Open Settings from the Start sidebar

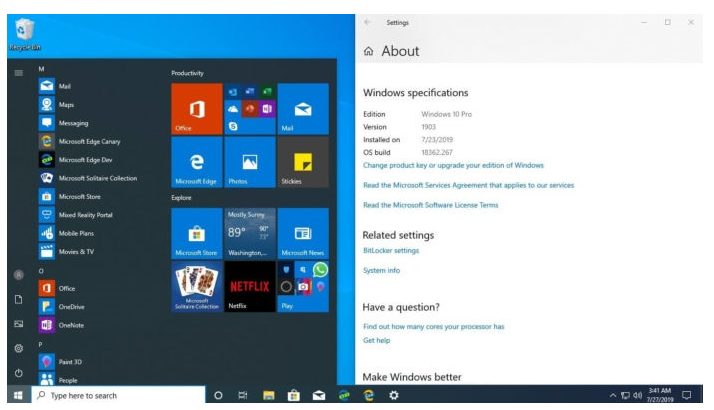(19, 348)
